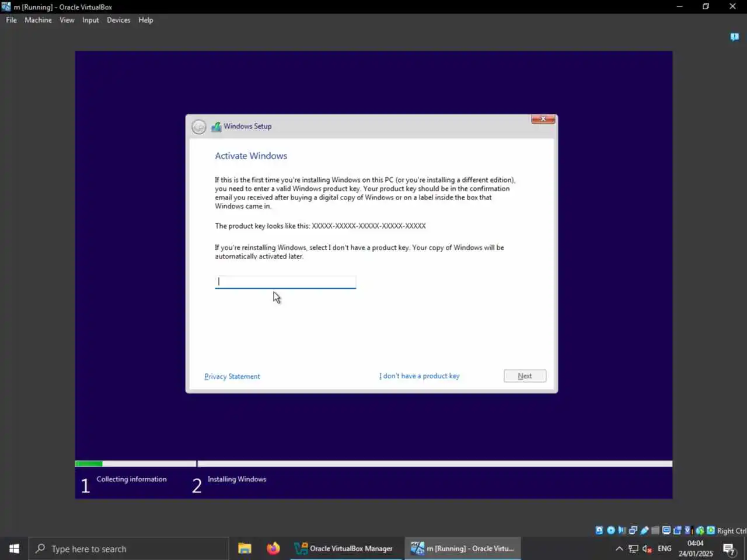The height and width of the screenshot is (560, 747).
Task: Click the back arrow in Windows Setup
Action: click(199, 127)
